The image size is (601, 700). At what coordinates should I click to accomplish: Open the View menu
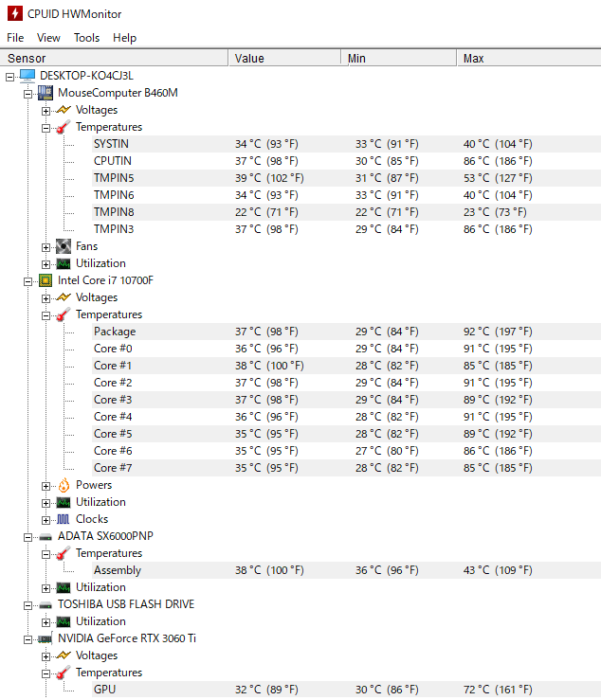click(x=48, y=38)
